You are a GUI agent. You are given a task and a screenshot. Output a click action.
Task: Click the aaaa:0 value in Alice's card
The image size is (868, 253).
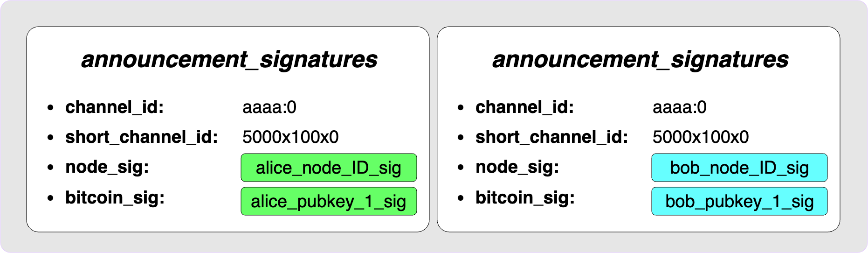click(269, 107)
